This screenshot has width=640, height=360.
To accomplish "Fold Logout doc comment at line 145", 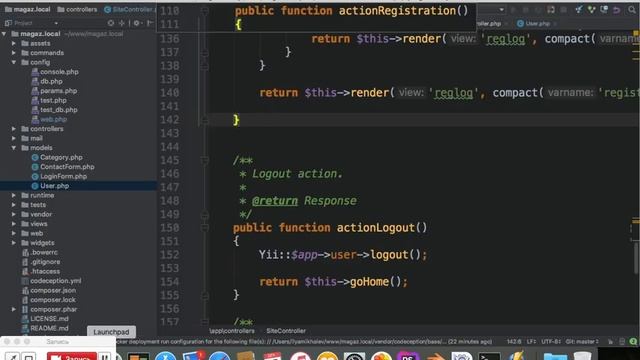I will [205, 160].
